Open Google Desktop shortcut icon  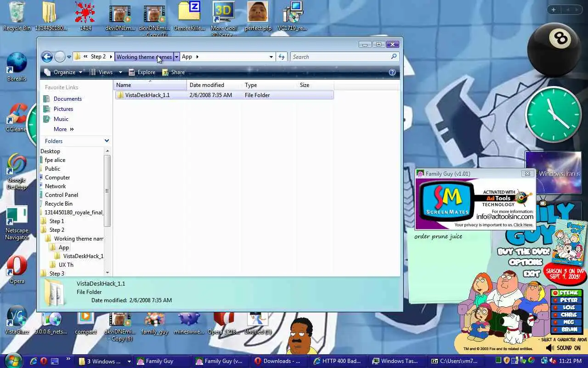point(17,171)
